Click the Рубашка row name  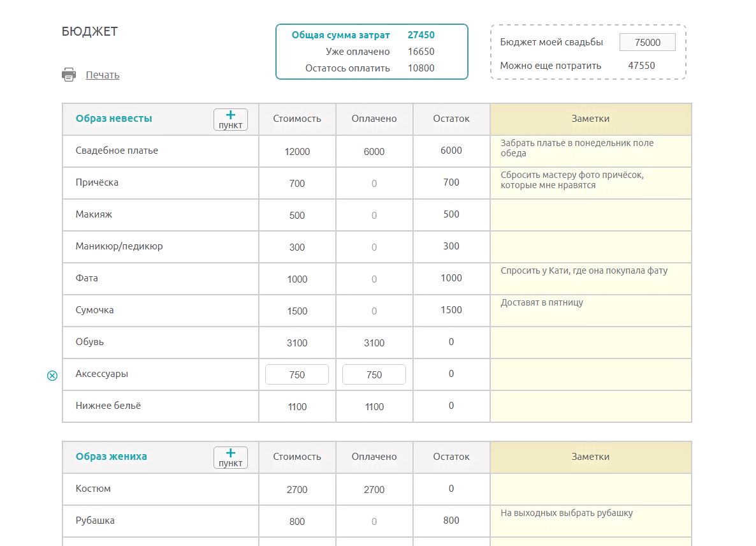pyautogui.click(x=95, y=520)
